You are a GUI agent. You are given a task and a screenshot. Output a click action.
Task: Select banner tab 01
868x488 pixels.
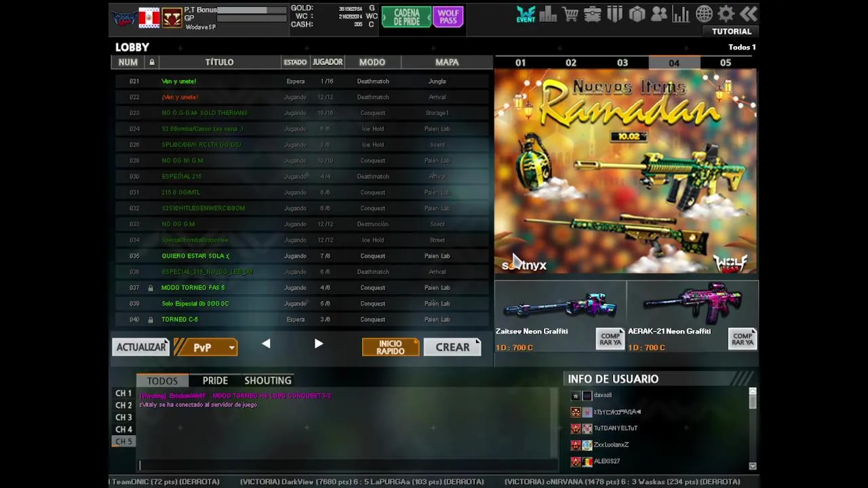click(x=520, y=62)
